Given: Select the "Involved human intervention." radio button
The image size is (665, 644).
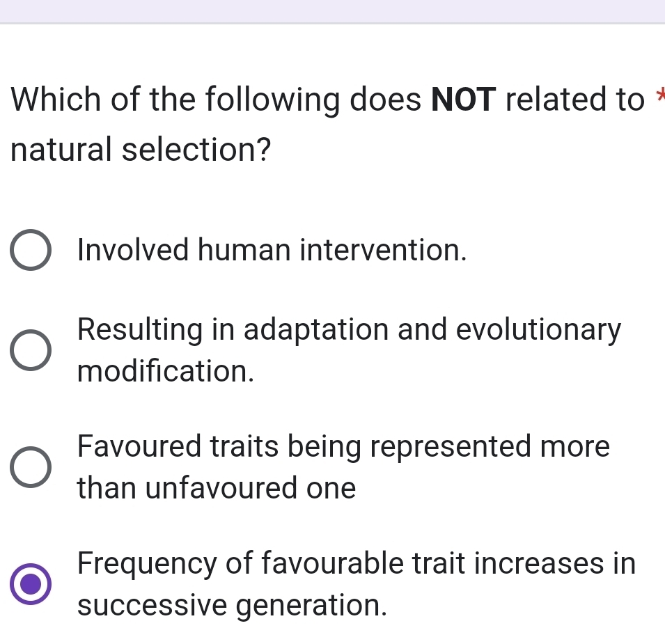Looking at the screenshot, I should pos(30,250).
